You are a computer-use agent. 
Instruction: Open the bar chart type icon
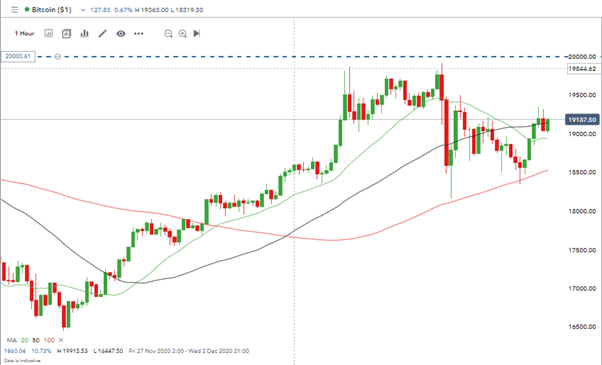[x=84, y=34]
